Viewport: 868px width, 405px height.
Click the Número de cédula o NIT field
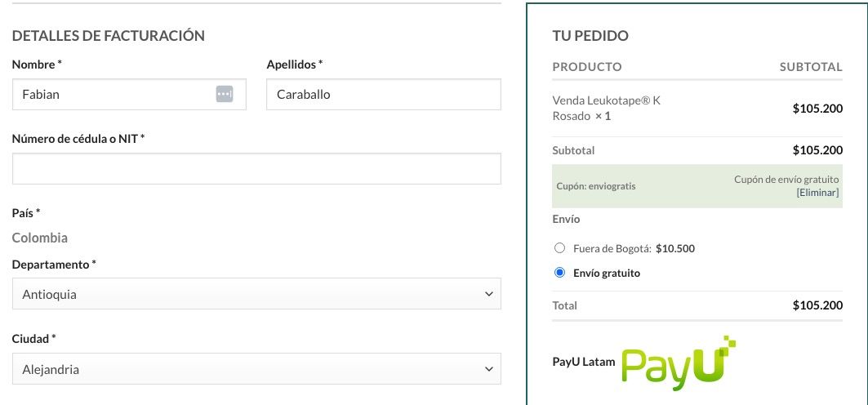pos(256,169)
